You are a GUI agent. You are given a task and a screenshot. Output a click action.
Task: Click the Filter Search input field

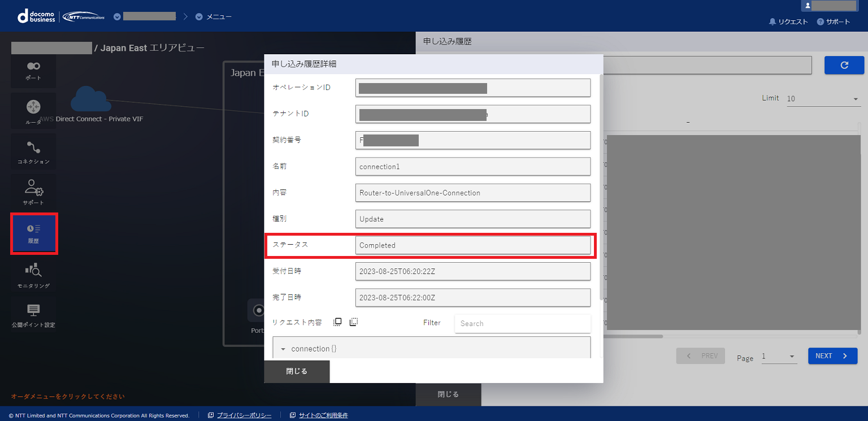[x=523, y=324]
